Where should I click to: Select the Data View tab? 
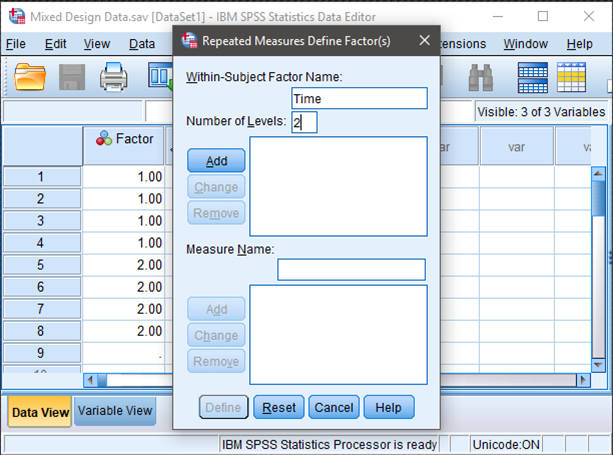40,412
